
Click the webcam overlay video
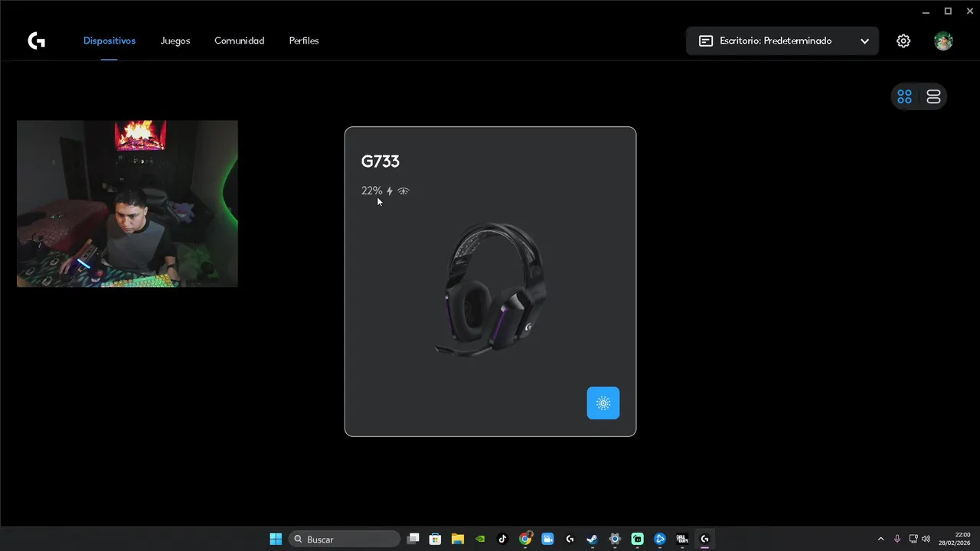(127, 204)
